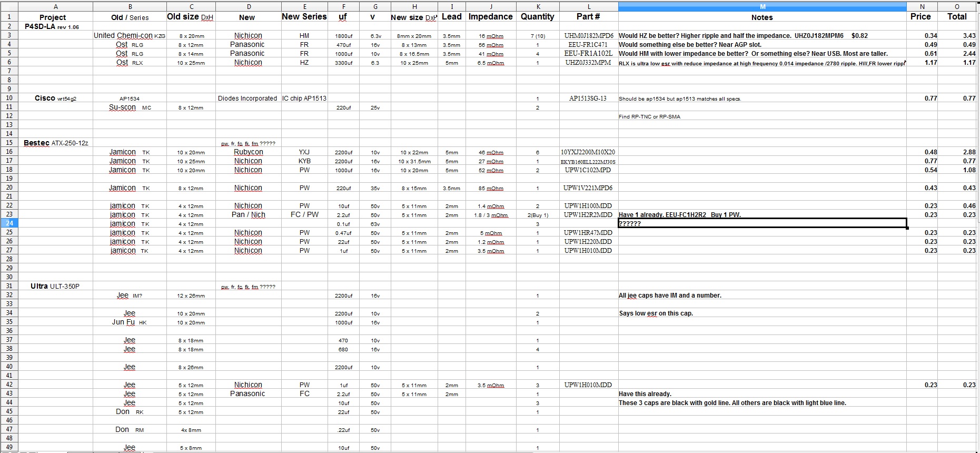Screen dimensions: 980x453
Task: Click the 'Pan / Nich' cell
Action: coord(249,214)
